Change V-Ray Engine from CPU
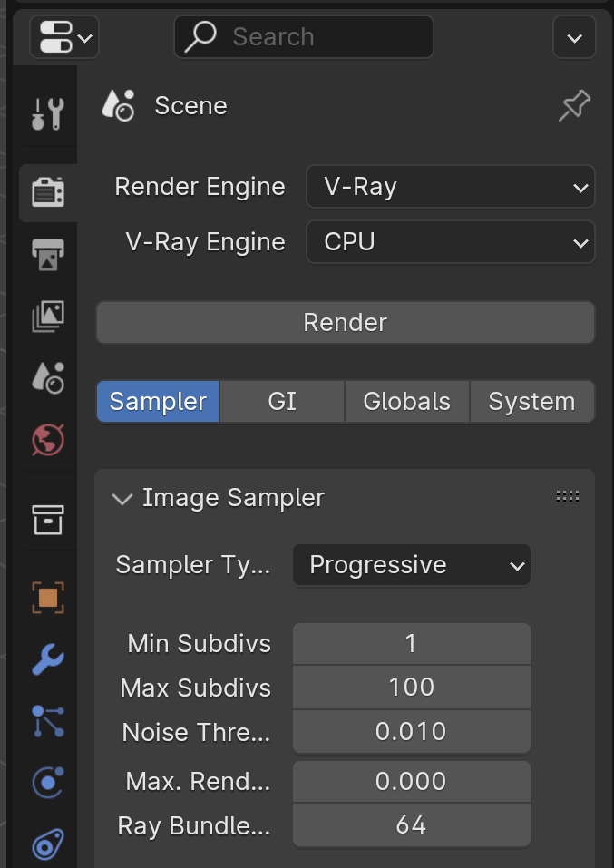Screen dimensions: 614x868 tap(451, 242)
